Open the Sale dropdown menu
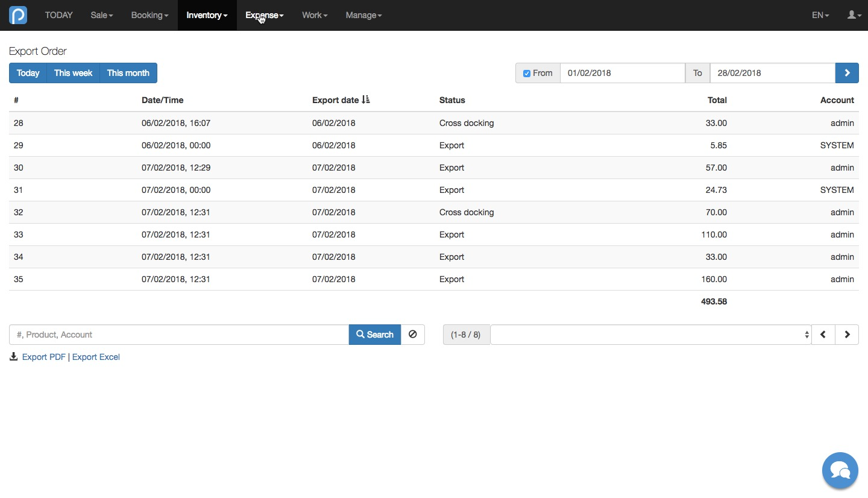 click(102, 15)
